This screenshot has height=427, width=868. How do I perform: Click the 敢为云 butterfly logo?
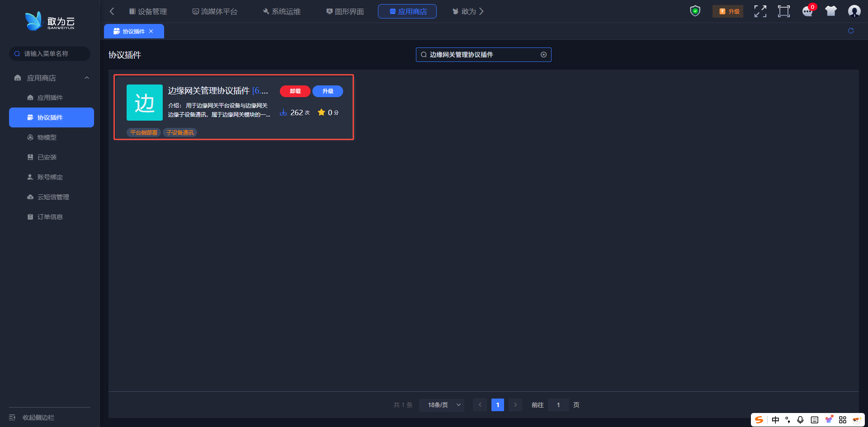[x=50, y=21]
